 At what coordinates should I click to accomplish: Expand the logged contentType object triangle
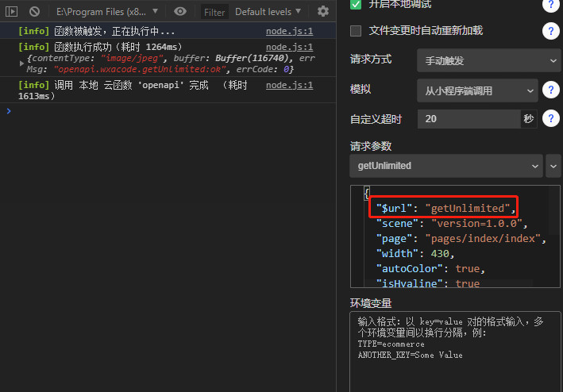pos(21,63)
